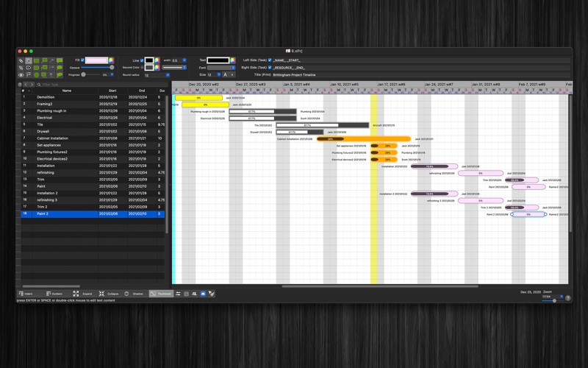
Task: Click the sort arrow column header
Action: click(29, 91)
